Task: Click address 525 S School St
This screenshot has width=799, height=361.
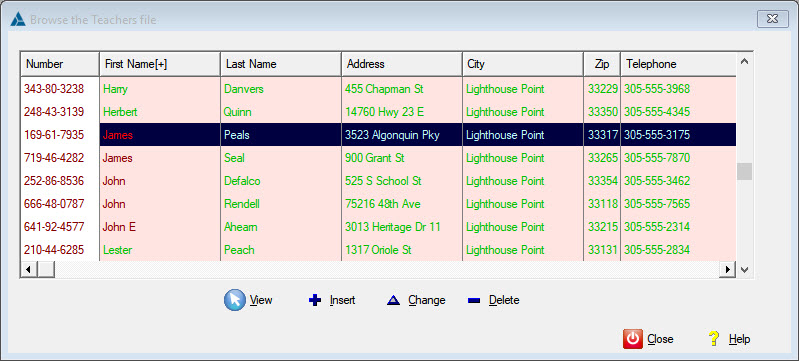Action: [383, 180]
